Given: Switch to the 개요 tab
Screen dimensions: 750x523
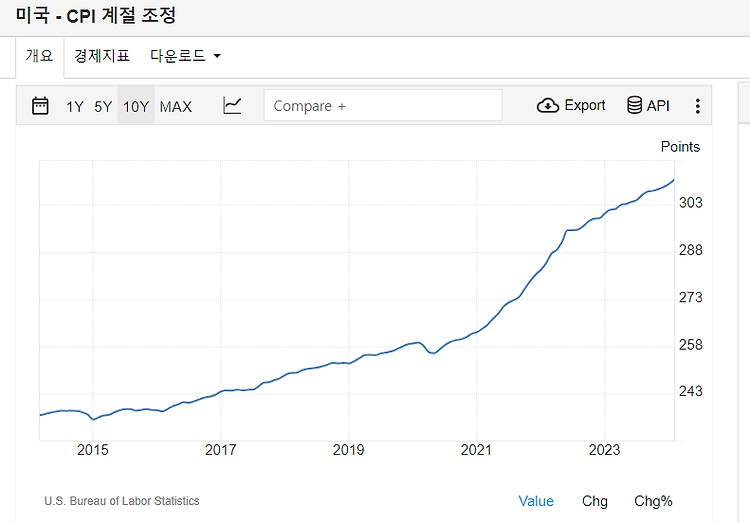Looking at the screenshot, I should click(39, 56).
